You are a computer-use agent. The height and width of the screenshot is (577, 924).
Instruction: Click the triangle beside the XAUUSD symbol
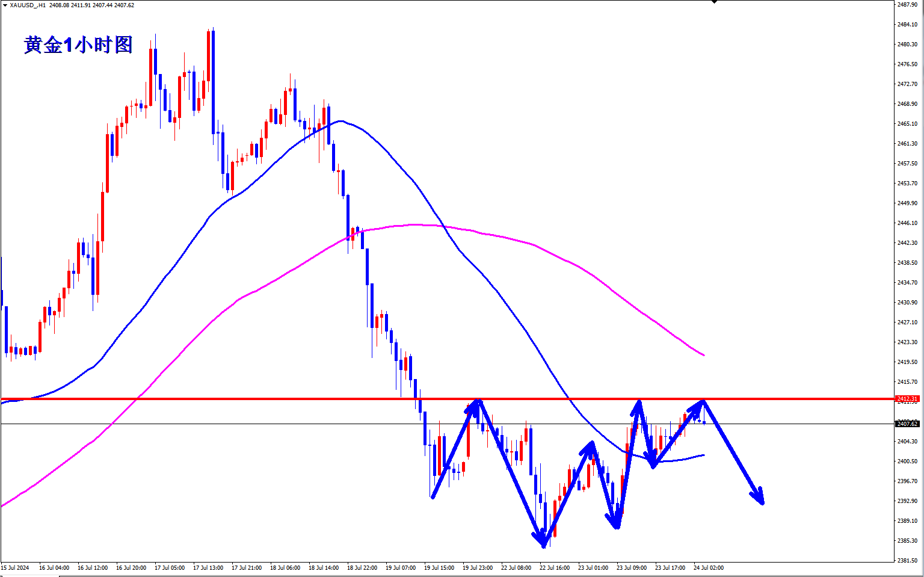(5, 5)
